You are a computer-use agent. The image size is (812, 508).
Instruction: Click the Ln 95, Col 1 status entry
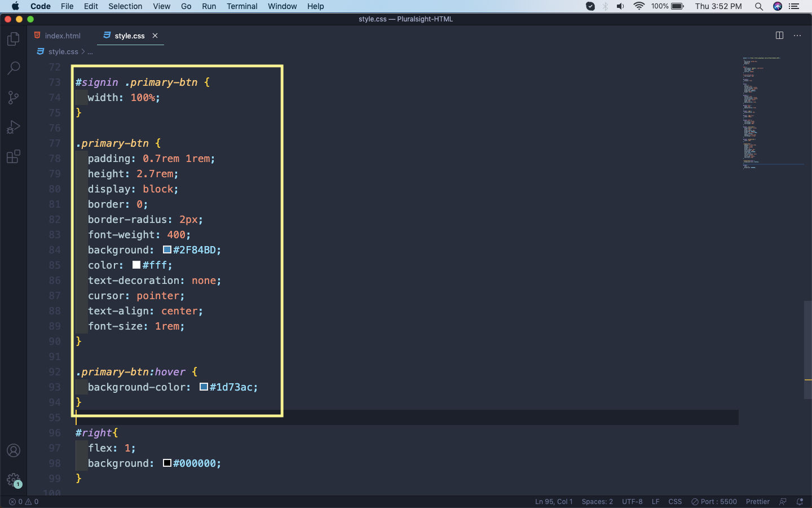pos(554,501)
